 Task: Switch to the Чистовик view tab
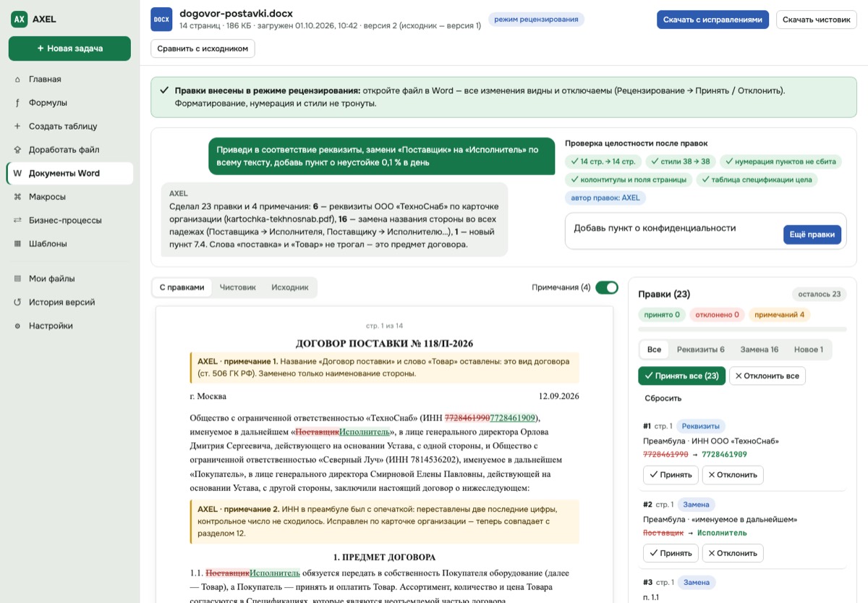(238, 287)
